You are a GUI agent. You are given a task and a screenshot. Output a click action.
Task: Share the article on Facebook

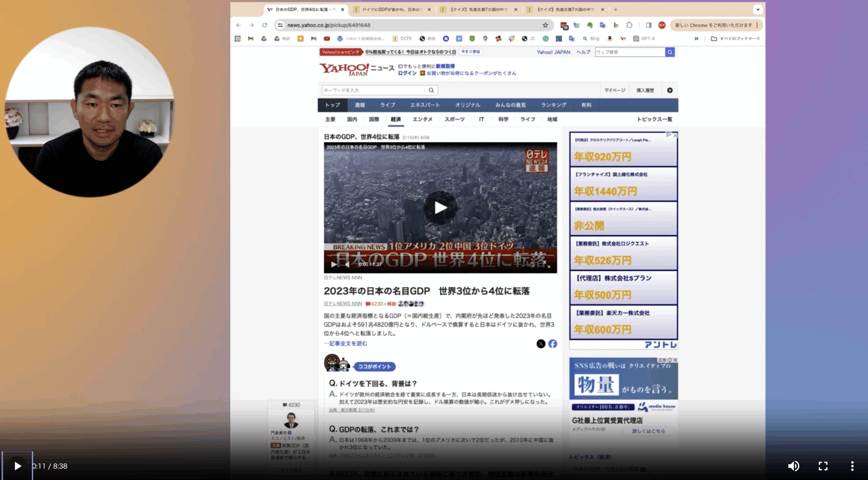point(553,344)
